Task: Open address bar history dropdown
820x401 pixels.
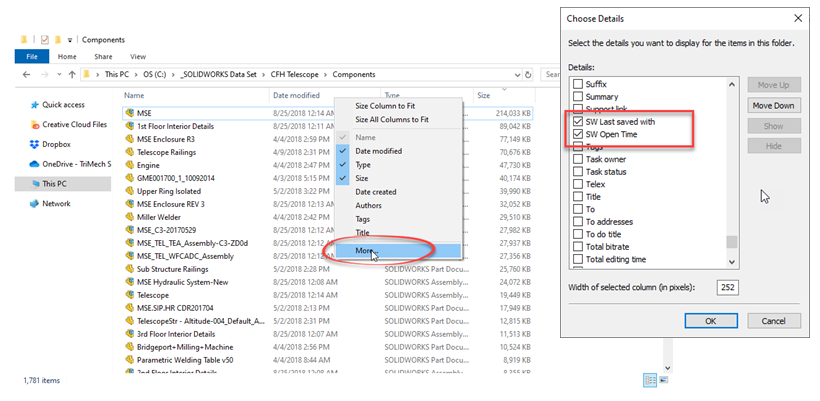Action: point(518,74)
